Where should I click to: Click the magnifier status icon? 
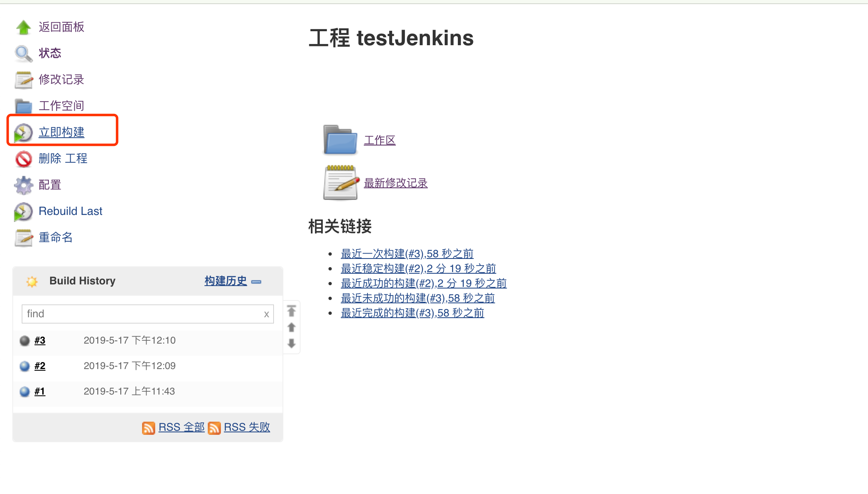click(x=23, y=54)
